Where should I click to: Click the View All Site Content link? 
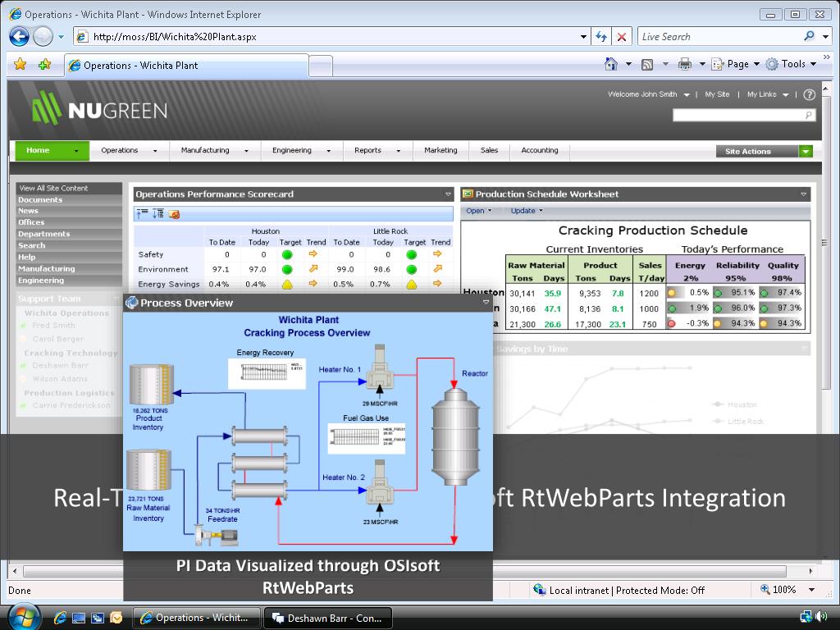(53, 188)
